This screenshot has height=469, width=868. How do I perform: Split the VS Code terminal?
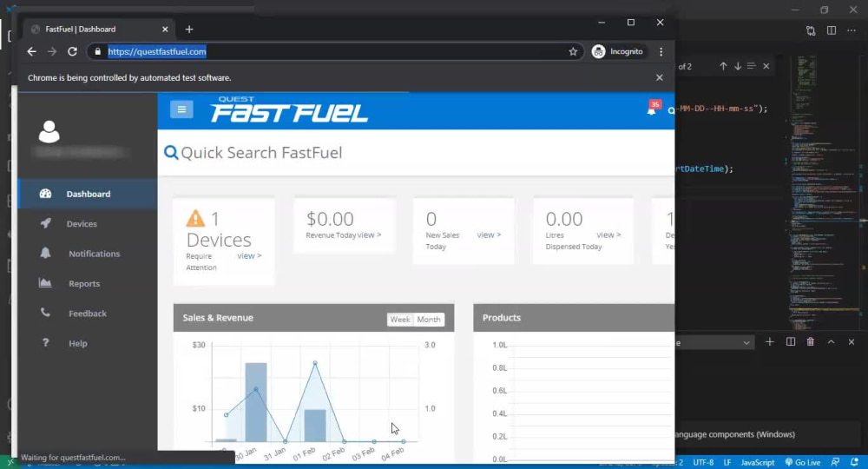(x=791, y=341)
